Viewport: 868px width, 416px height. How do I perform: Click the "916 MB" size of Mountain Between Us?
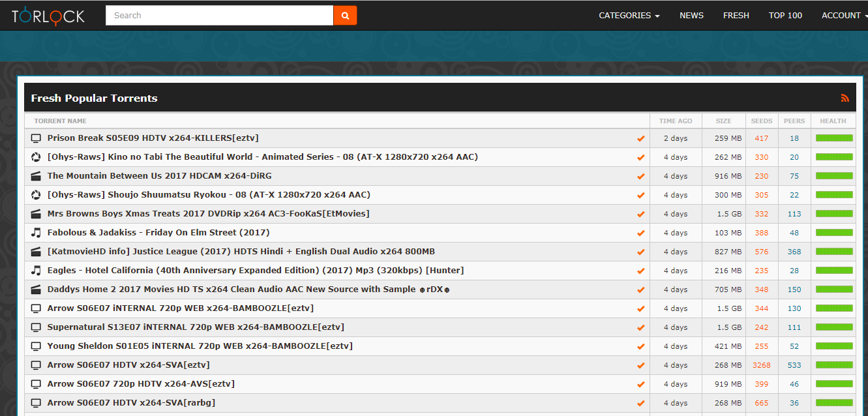click(x=728, y=176)
